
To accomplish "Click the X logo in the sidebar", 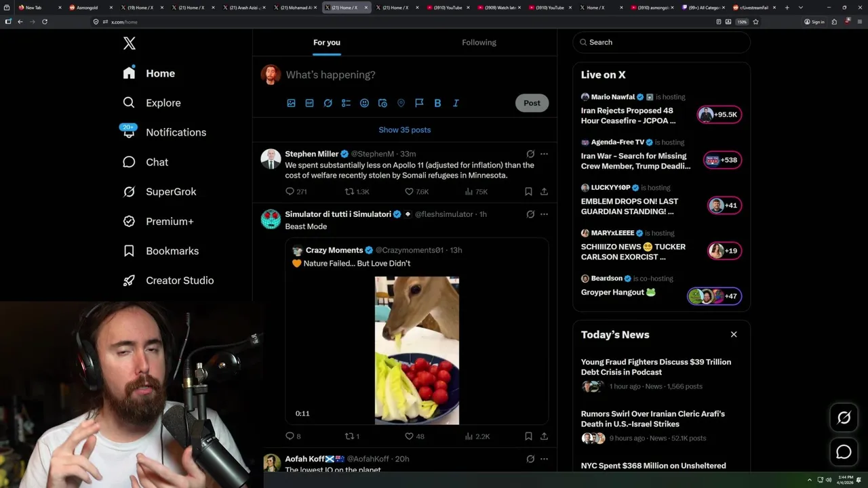I will [130, 43].
